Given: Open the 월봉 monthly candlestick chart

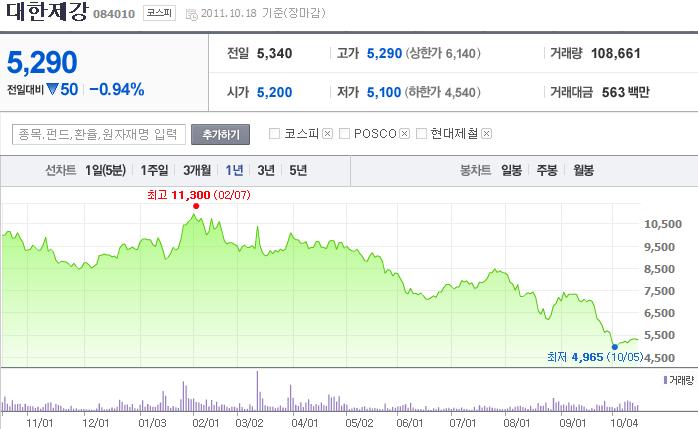Looking at the screenshot, I should point(583,170).
